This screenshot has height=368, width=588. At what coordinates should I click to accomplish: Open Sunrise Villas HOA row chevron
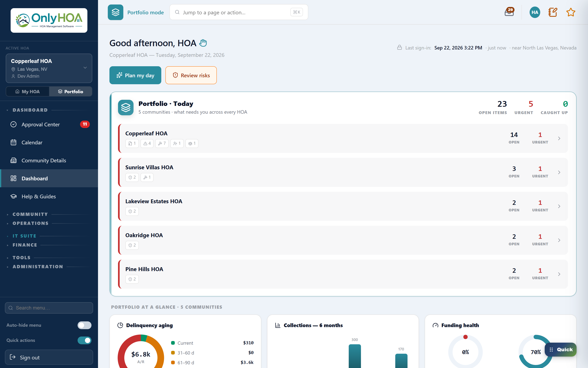point(559,172)
